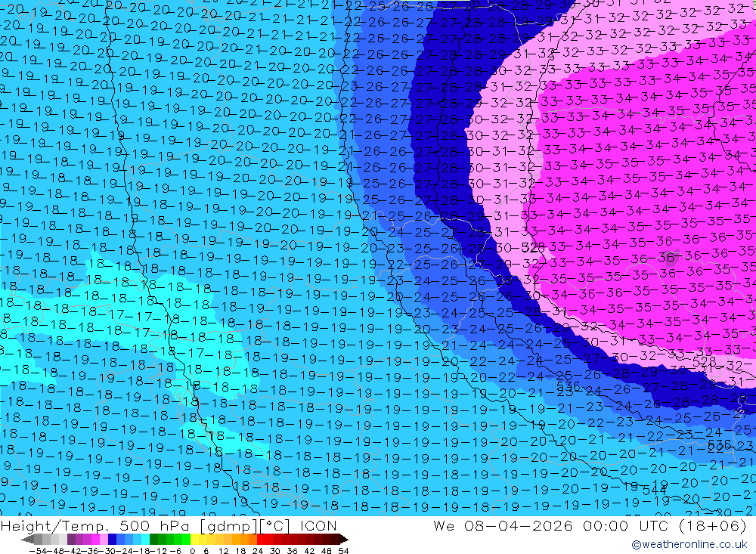Pick the cyan legend swatch above -18
This screenshot has height=554, width=756.
click(x=145, y=540)
